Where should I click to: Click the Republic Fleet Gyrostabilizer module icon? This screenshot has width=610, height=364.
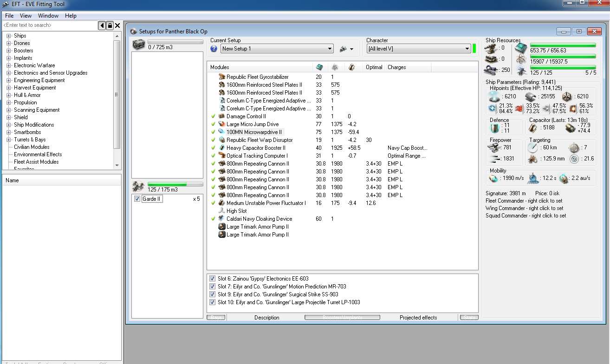point(222,77)
